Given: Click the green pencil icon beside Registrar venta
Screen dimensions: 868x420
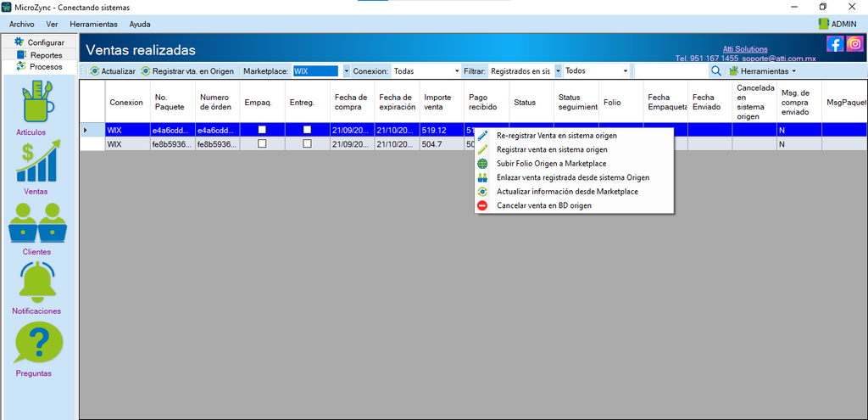Looking at the screenshot, I should [x=482, y=149].
